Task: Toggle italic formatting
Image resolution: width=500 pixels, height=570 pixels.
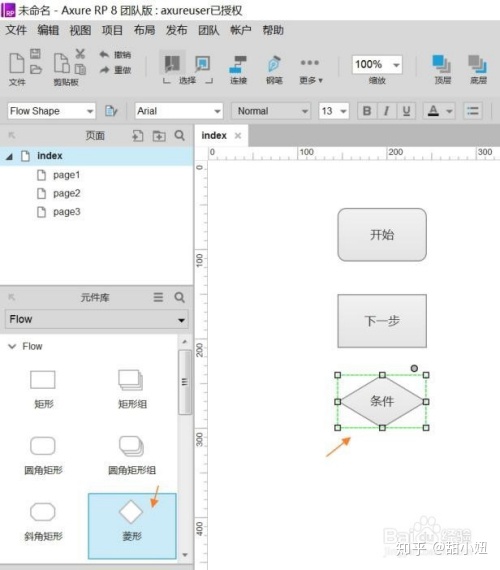Action: click(387, 111)
